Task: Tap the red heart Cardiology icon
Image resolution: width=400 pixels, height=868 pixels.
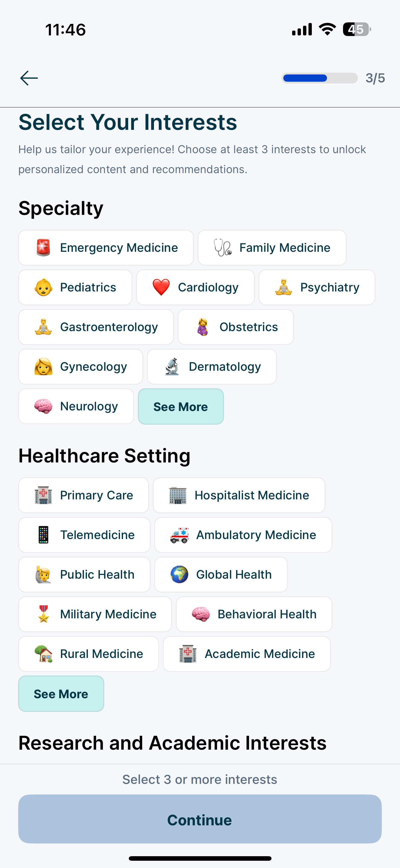Action: pyautogui.click(x=161, y=288)
